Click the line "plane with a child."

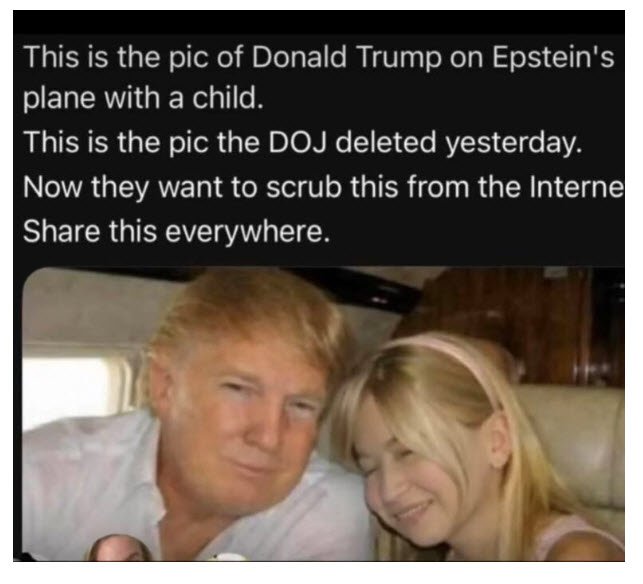click(142, 98)
